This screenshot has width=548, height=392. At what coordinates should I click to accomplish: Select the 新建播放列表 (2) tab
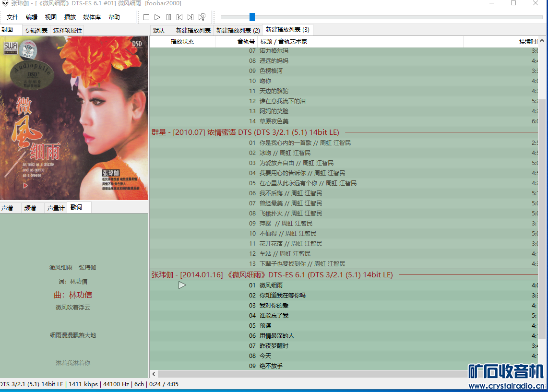tap(238, 30)
